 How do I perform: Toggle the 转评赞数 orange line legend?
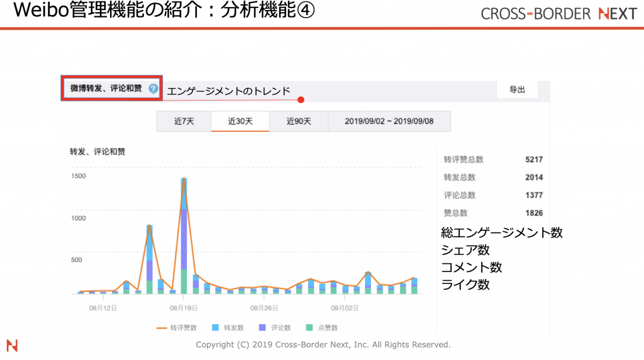pos(177,327)
